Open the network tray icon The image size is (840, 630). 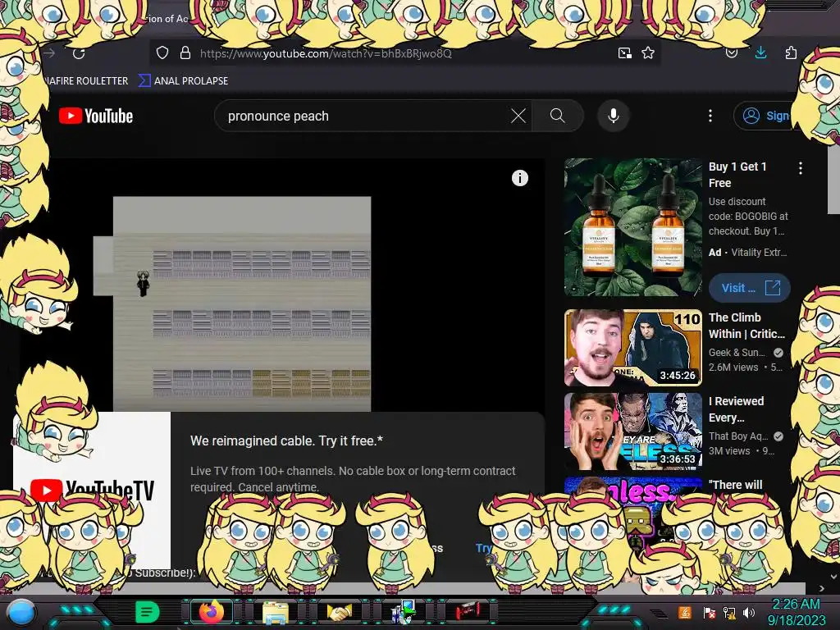tap(729, 612)
